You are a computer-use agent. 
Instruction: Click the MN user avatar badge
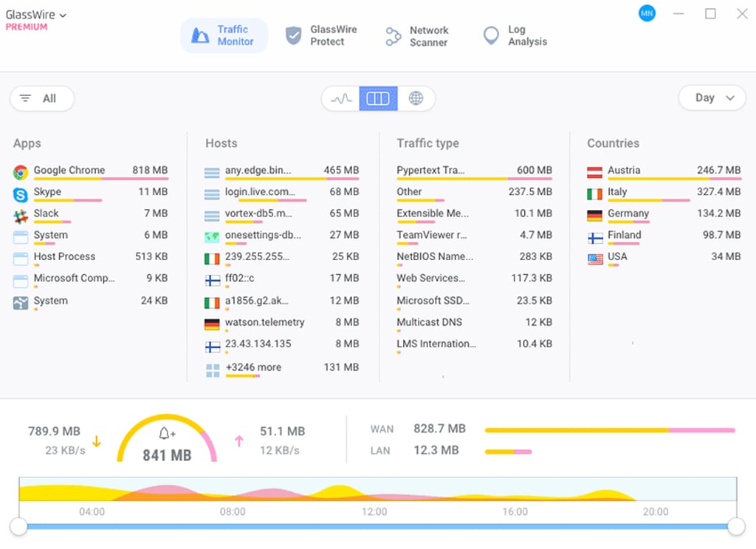tap(647, 13)
